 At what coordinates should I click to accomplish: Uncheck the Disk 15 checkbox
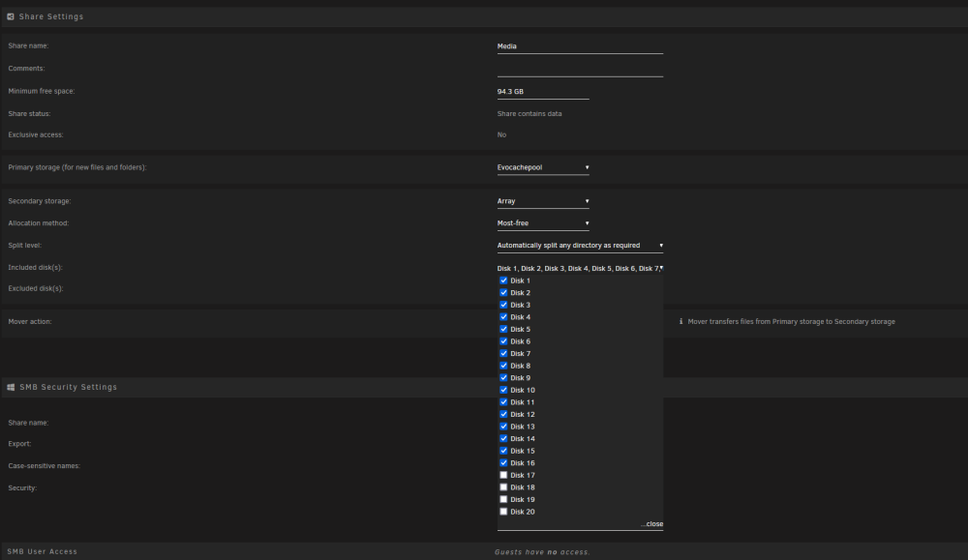(503, 451)
